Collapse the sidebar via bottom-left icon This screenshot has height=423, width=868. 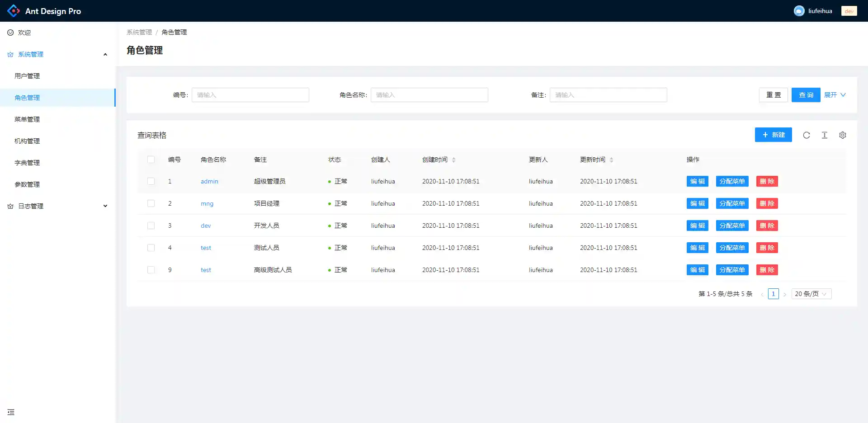[x=11, y=412]
